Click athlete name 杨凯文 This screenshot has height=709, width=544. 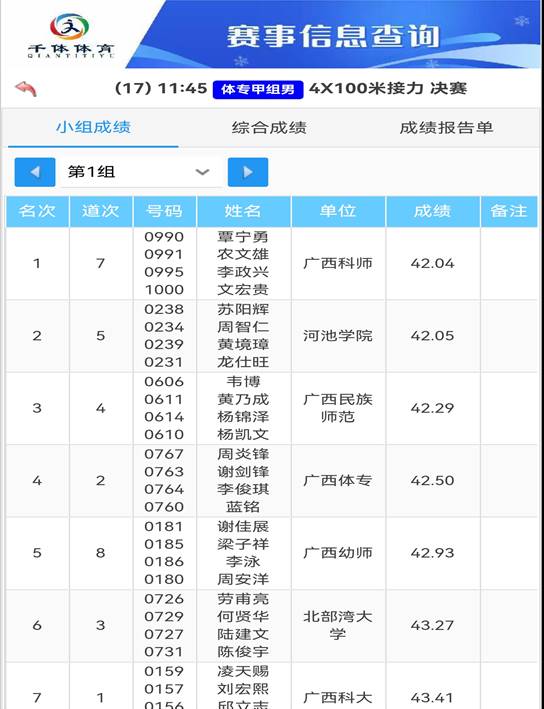point(243,434)
